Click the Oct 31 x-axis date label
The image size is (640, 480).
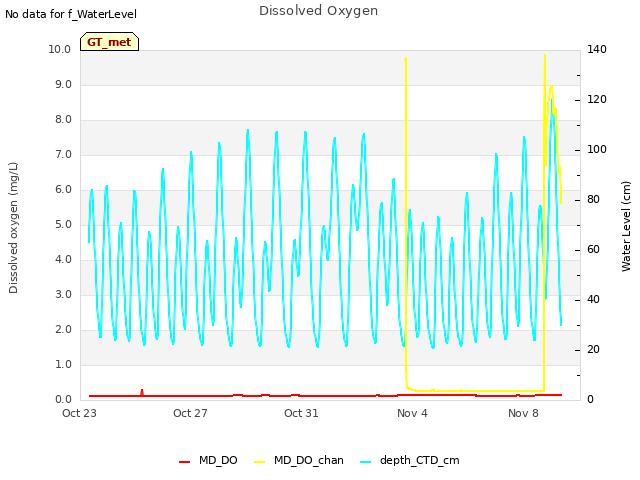301,413
